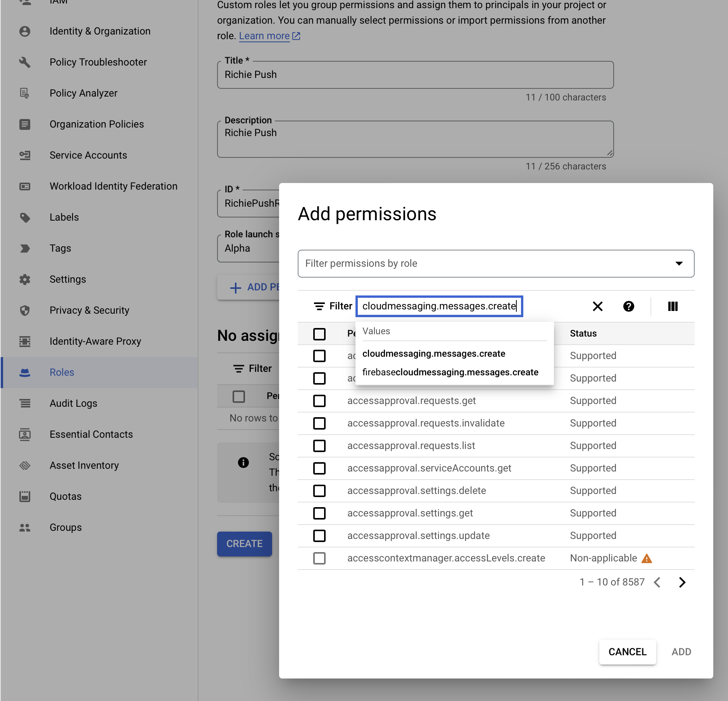Click the Policy Troubleshooter wrench icon

[25, 62]
